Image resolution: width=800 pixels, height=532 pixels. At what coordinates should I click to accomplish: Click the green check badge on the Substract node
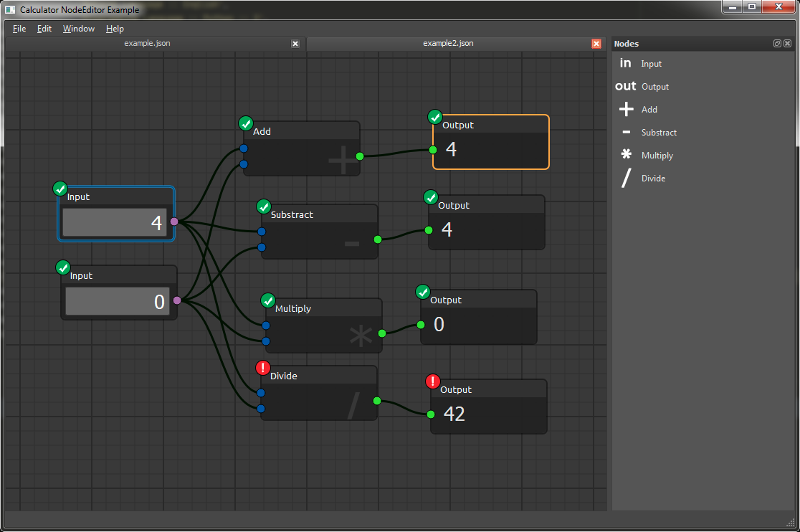coord(263,206)
